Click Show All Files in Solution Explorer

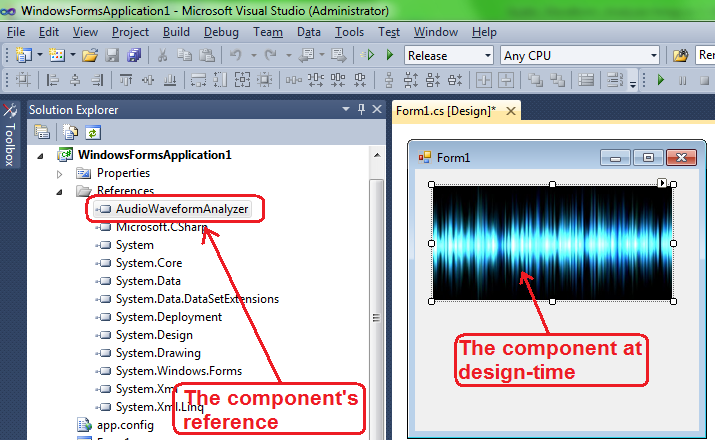point(69,131)
